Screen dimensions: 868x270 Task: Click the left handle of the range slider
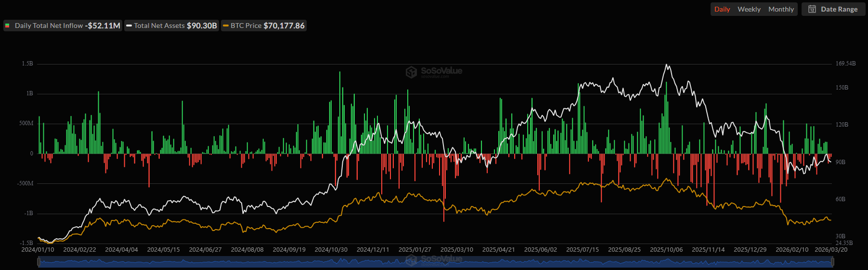(x=39, y=261)
